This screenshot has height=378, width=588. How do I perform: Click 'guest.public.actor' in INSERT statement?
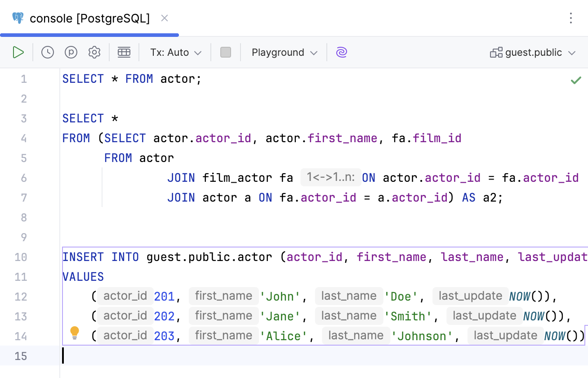pos(209,257)
